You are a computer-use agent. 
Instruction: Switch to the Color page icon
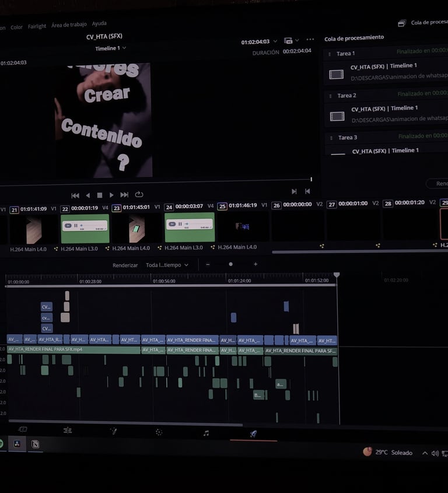159,432
